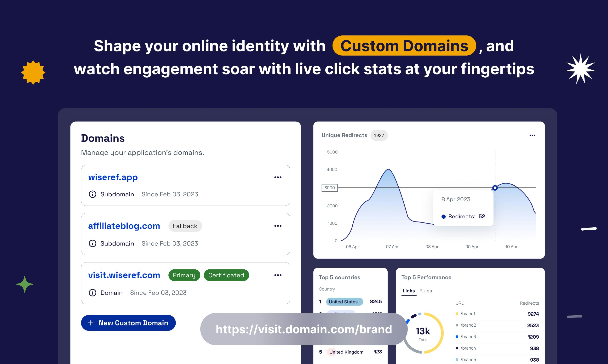Click the dark /brand4 color swatch

pos(457,348)
